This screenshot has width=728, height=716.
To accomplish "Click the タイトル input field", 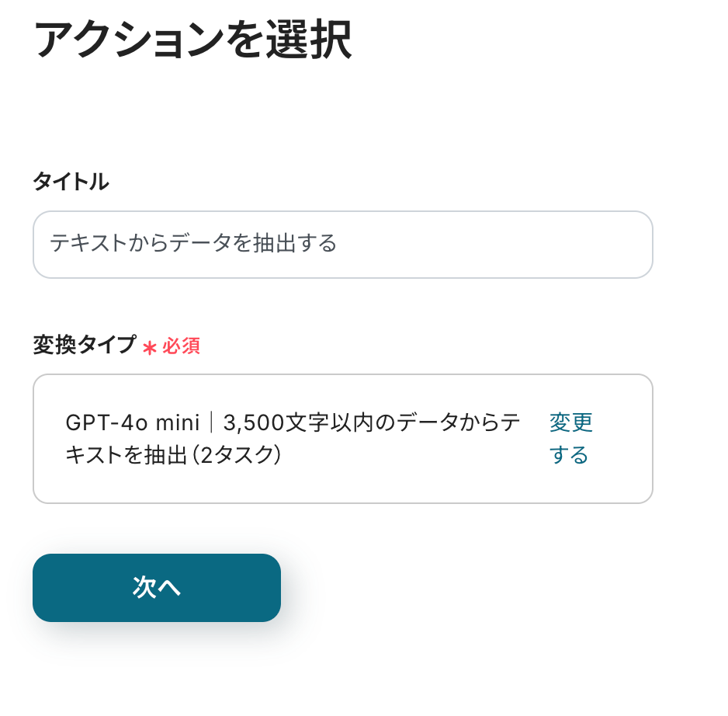I will coord(342,245).
